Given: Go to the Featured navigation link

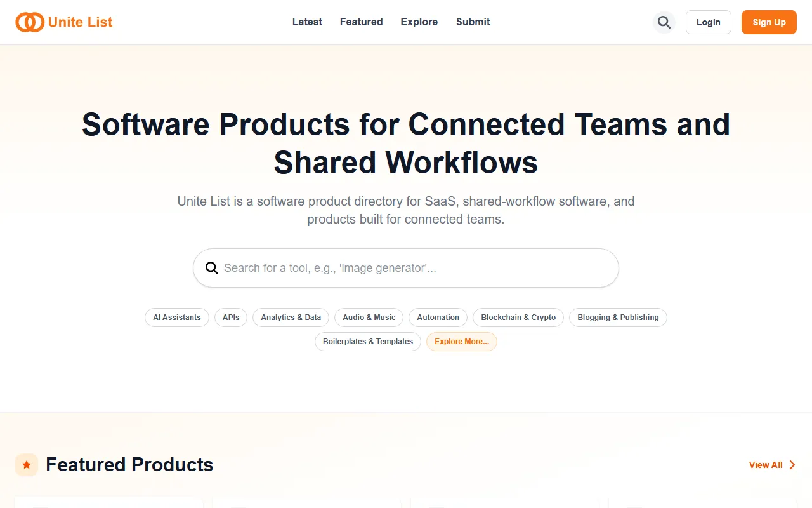Looking at the screenshot, I should (361, 22).
